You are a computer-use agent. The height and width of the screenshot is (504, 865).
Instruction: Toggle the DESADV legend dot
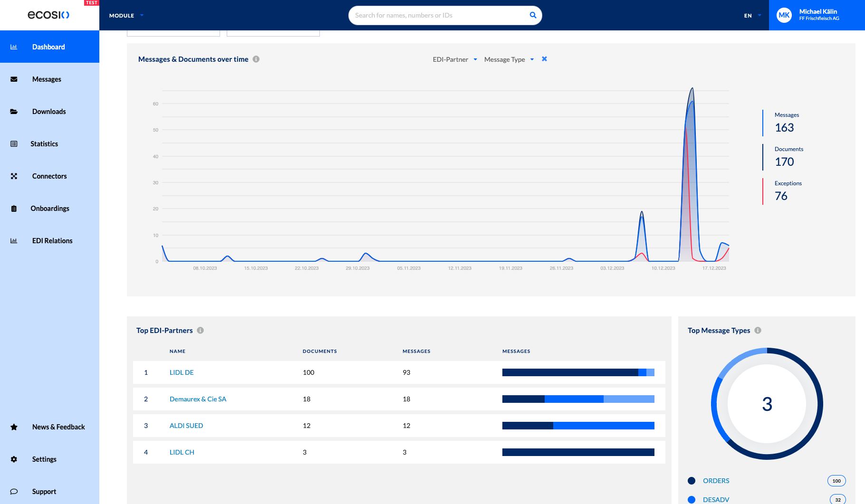(x=692, y=500)
